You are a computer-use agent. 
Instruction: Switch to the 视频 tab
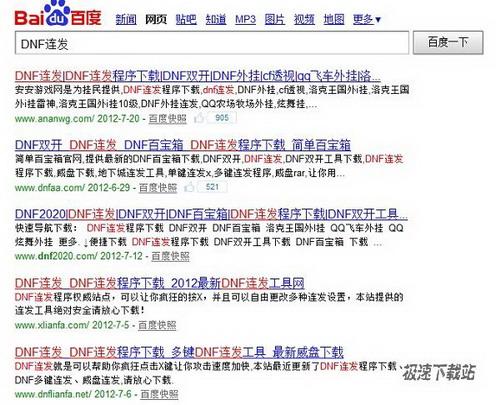(304, 19)
